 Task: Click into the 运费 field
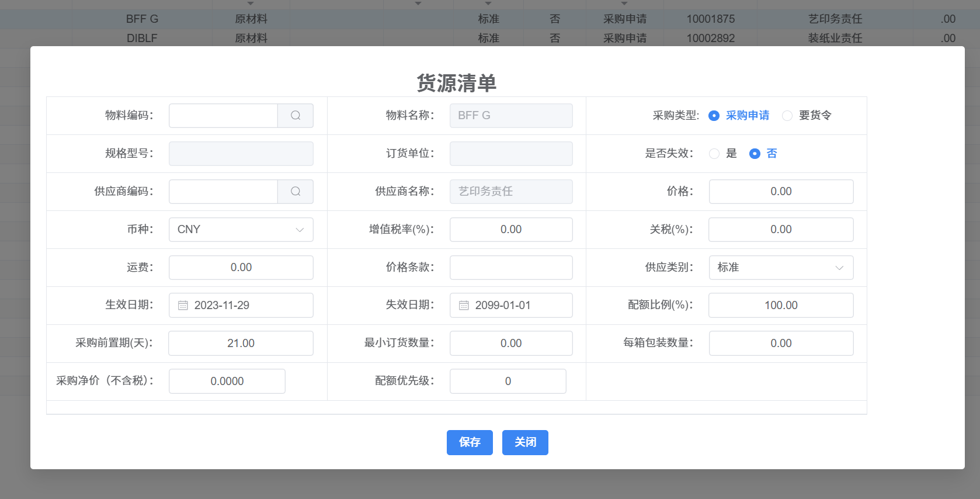241,268
